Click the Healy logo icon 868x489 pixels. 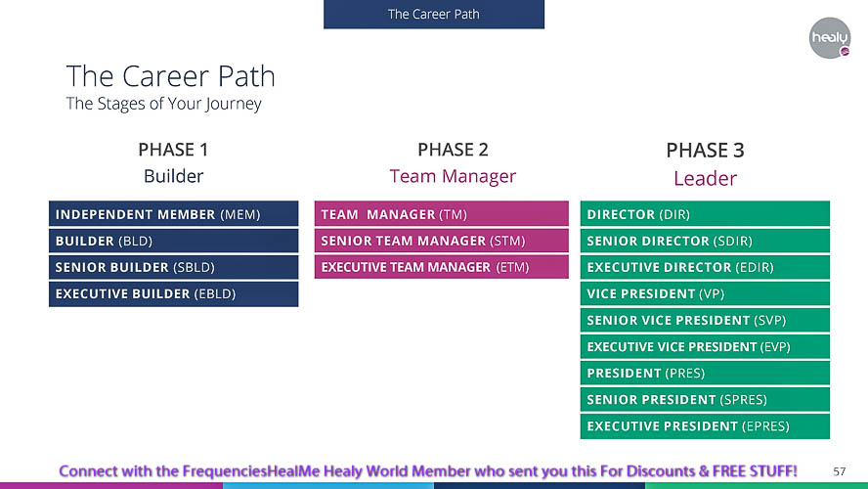(x=829, y=38)
